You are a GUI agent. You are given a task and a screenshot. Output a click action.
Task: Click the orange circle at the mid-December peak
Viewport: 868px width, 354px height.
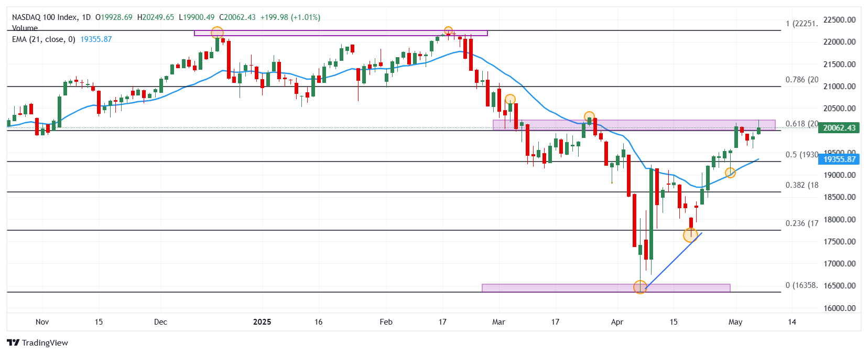coord(217,33)
